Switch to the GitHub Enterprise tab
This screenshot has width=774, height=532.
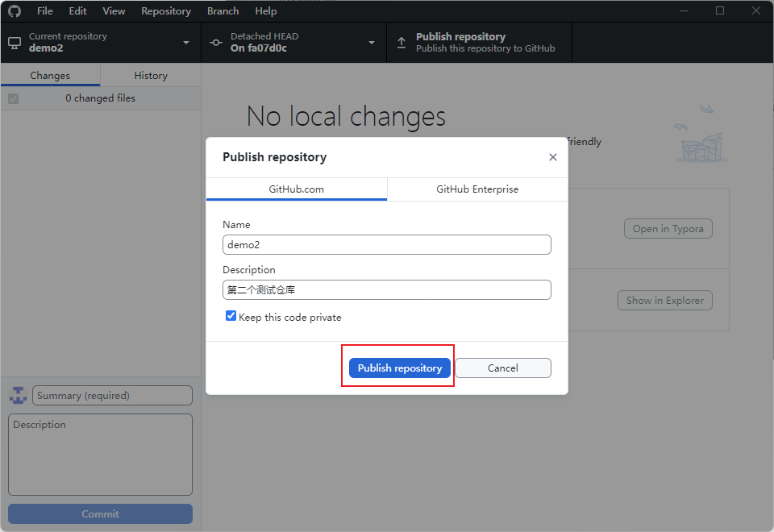pyautogui.click(x=477, y=189)
